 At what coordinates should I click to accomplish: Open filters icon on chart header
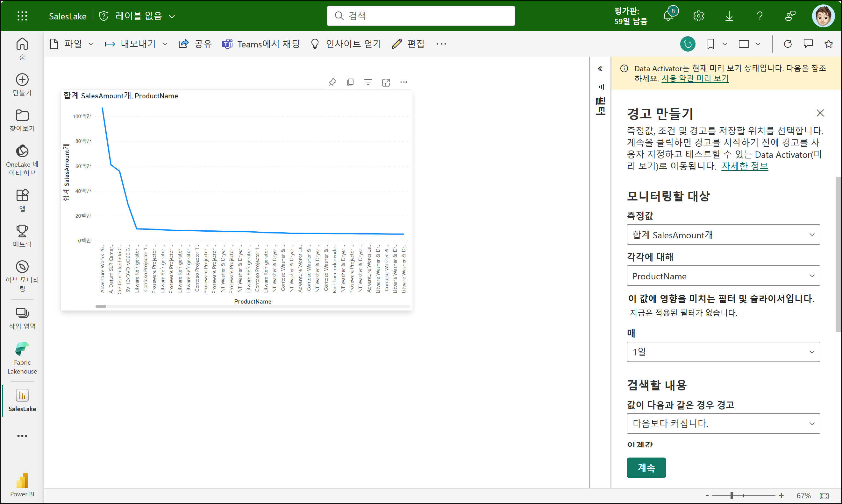(368, 82)
